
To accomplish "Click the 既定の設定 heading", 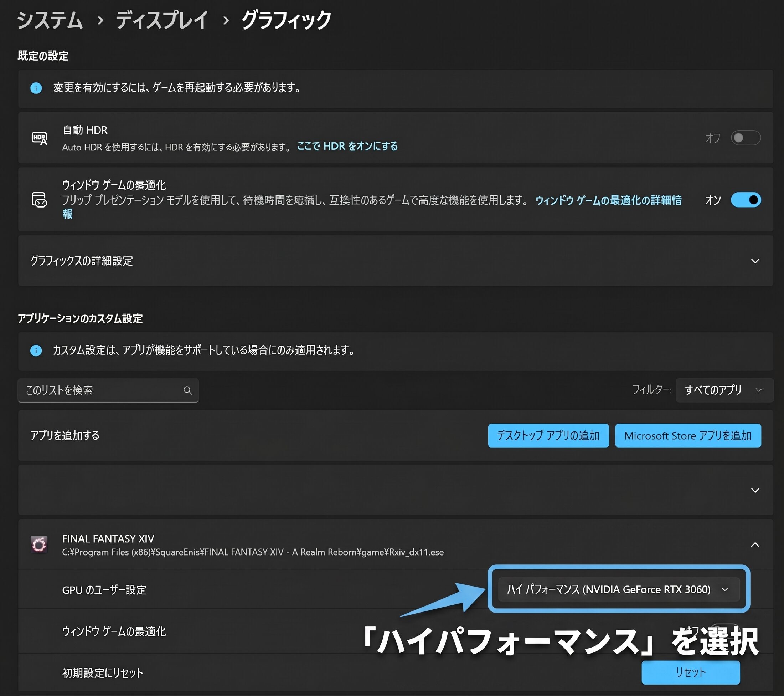I will [43, 56].
